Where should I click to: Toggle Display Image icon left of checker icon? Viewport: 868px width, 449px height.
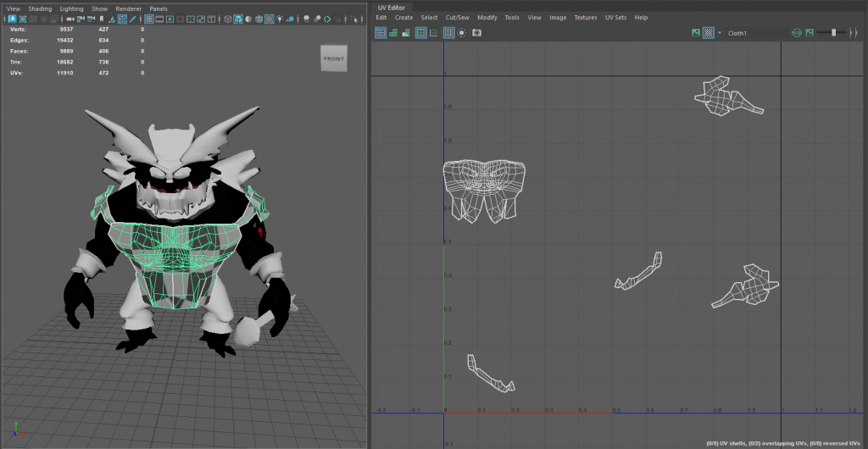(x=696, y=33)
